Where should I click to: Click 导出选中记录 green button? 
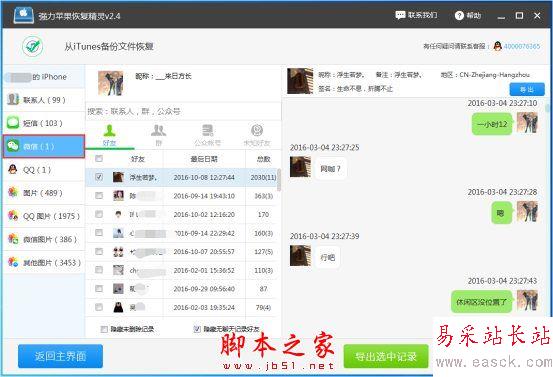[x=386, y=356]
